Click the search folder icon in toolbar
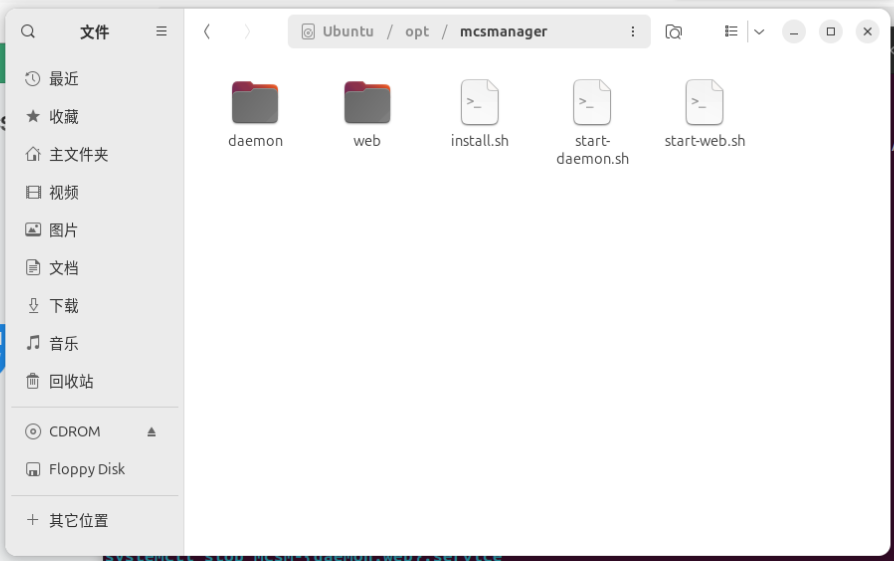The width and height of the screenshot is (894, 561). (x=673, y=31)
